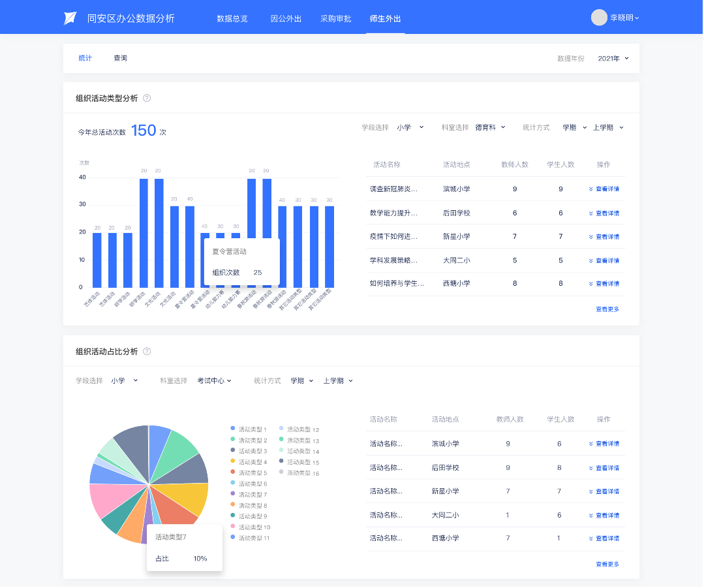The width and height of the screenshot is (704, 588).
Task: Click double-chevron icon in 调查新冠肺炎 row
Action: click(x=591, y=189)
